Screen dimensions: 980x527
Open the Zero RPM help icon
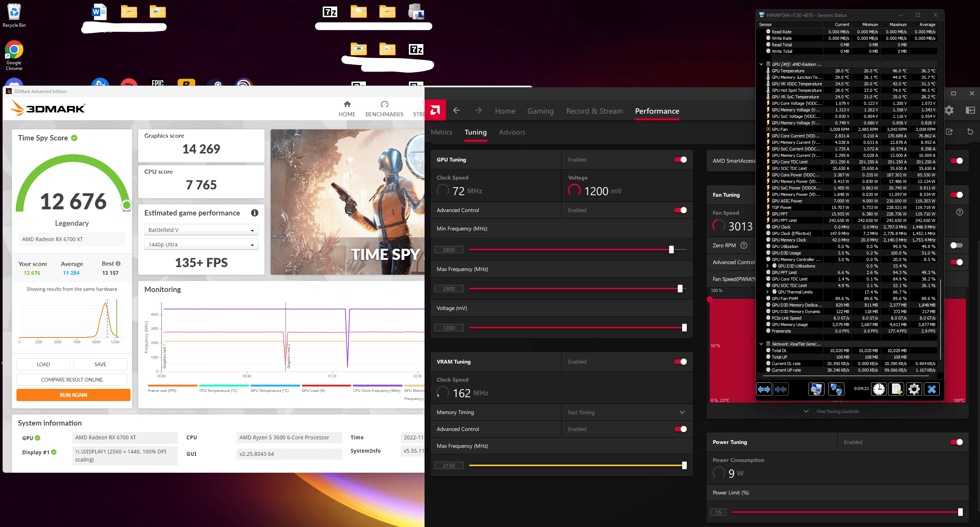[x=744, y=245]
